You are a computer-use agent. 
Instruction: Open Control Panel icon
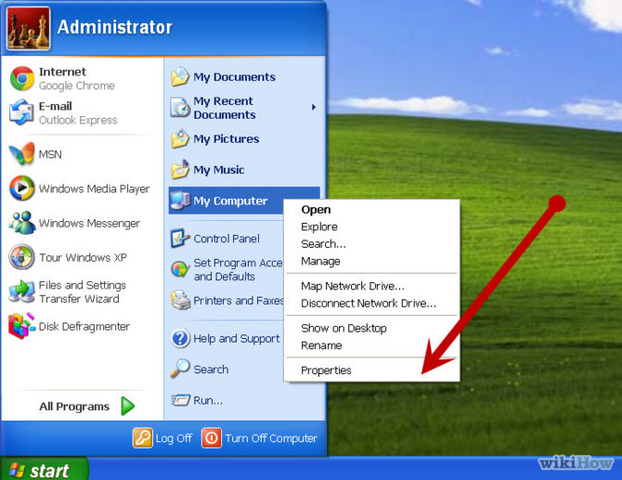point(180,238)
